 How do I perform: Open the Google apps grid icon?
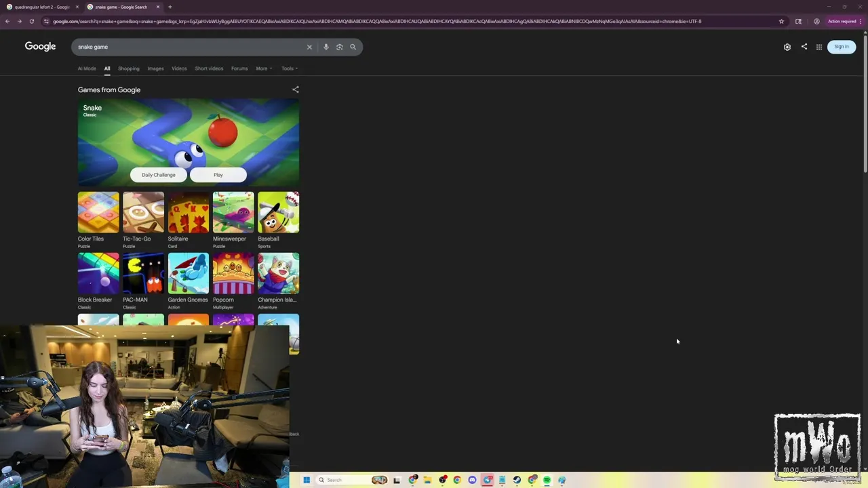pos(819,47)
